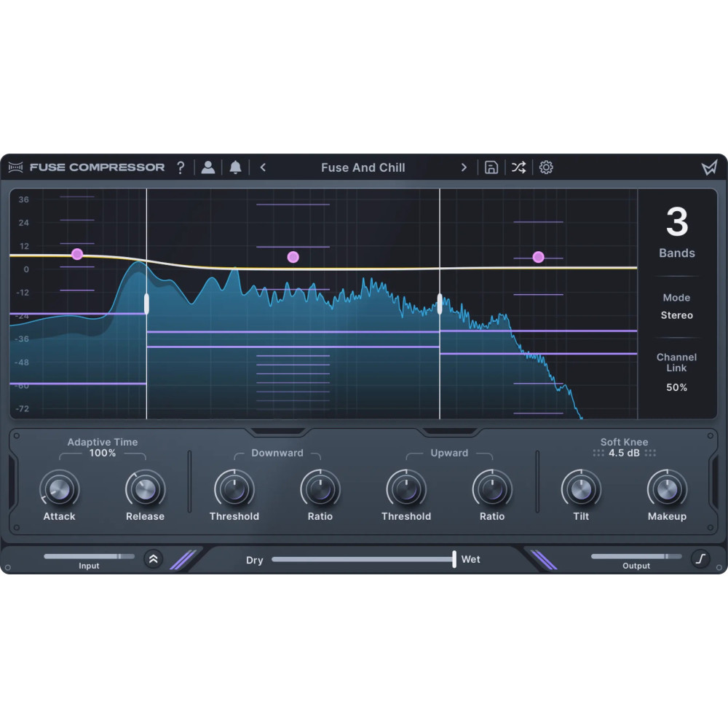
Task: Click the Upward Ratio knob
Action: click(x=492, y=489)
